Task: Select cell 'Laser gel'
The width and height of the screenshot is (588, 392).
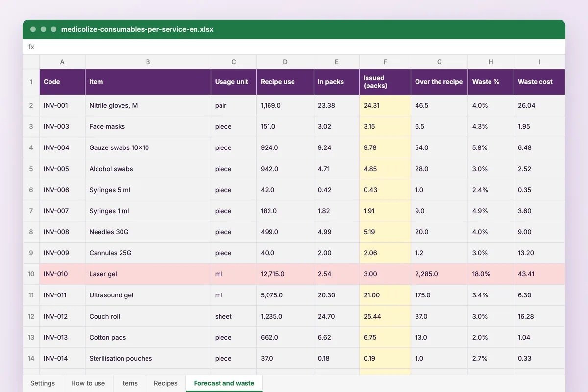Action: tap(148, 274)
